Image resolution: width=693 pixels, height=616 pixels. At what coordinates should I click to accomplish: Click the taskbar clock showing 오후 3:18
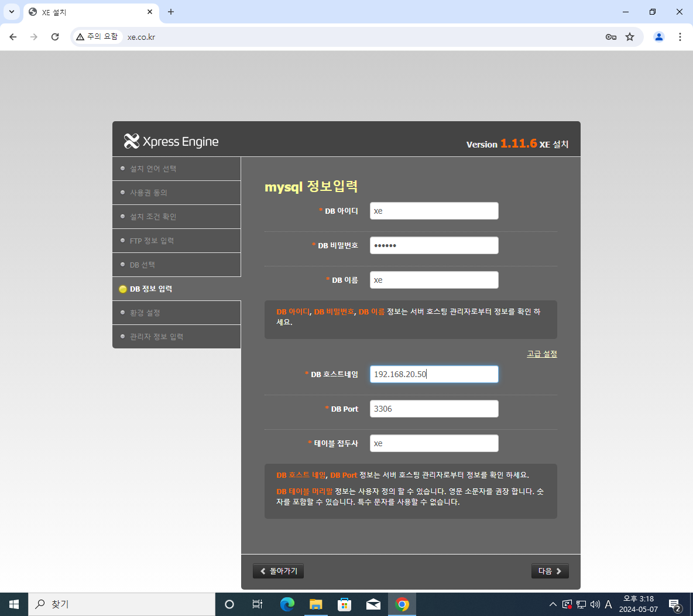638,604
